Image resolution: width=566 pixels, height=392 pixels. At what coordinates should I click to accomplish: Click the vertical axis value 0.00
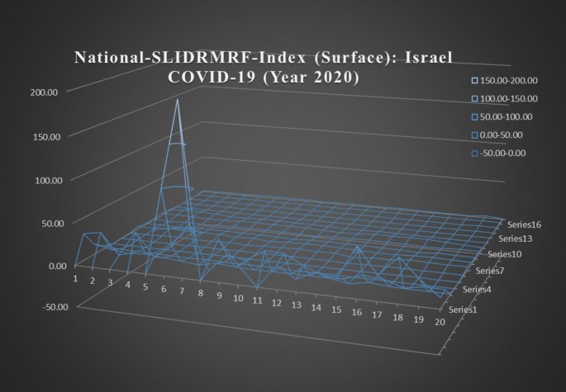[x=58, y=266]
